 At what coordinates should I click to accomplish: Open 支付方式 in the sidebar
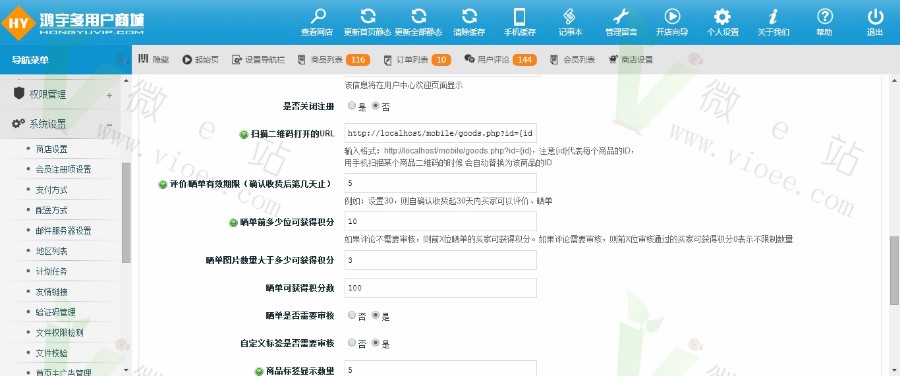pos(52,190)
